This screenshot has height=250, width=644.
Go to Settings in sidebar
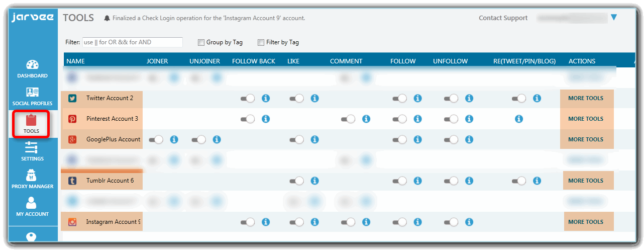pos(32,151)
